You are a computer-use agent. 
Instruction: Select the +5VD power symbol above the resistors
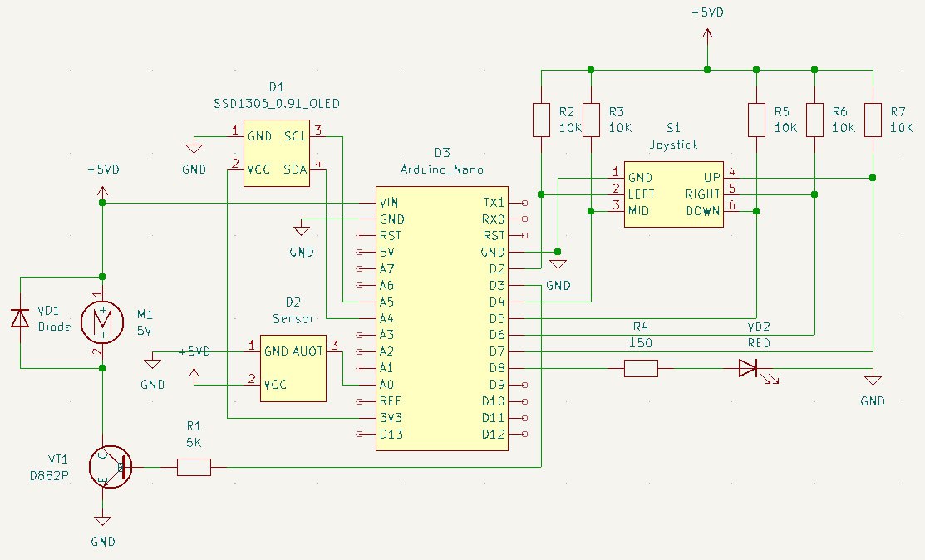706,35
